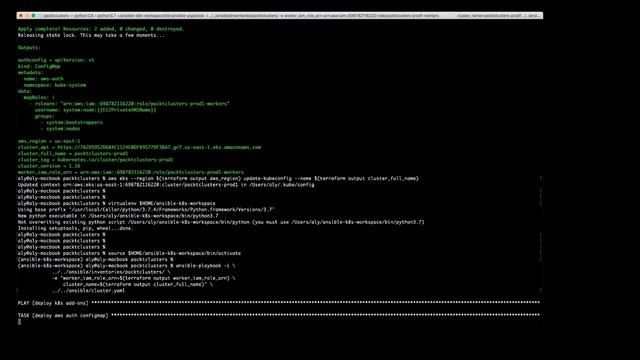Select 'cluster_full_name = packtclusters-prod1' line
Image resolution: width=640 pixels, height=360 pixels.
(x=73, y=153)
